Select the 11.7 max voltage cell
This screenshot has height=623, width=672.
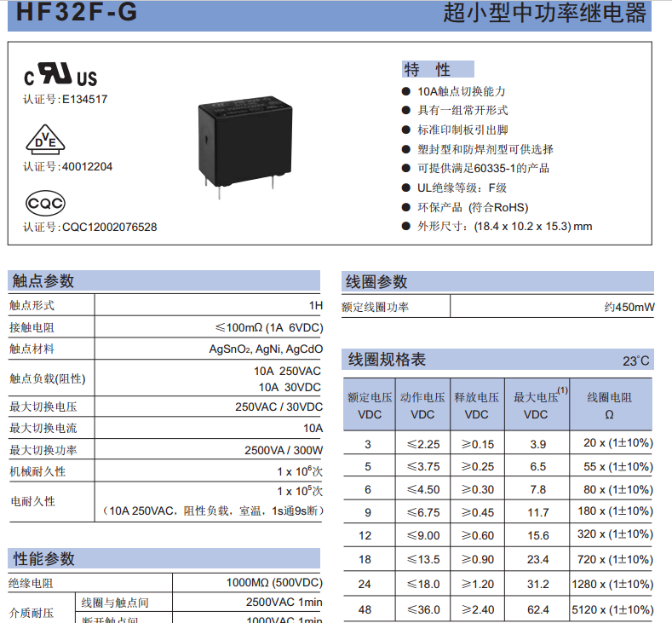538,513
